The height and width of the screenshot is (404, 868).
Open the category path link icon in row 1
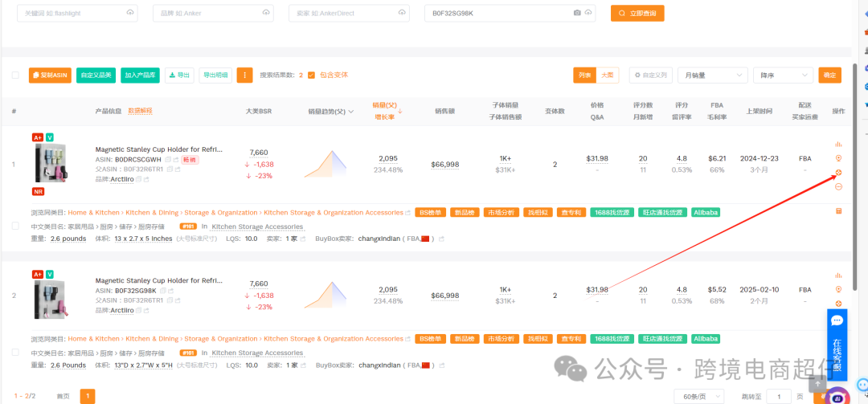[408, 213]
